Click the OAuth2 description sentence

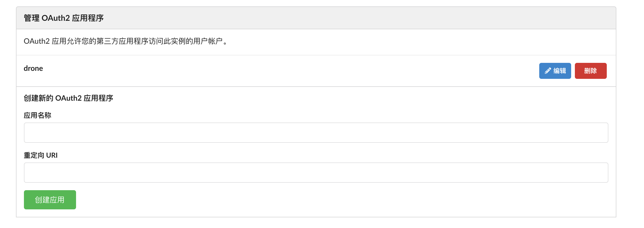126,41
